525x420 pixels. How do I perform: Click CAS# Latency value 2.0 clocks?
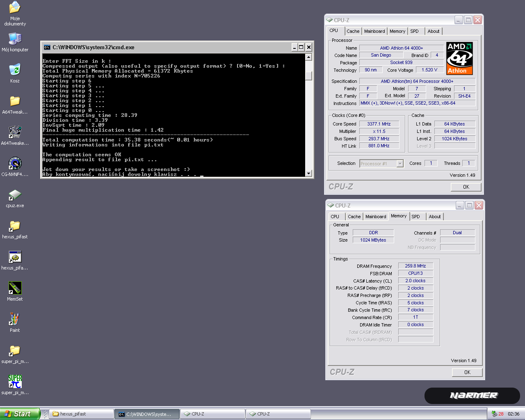click(415, 281)
